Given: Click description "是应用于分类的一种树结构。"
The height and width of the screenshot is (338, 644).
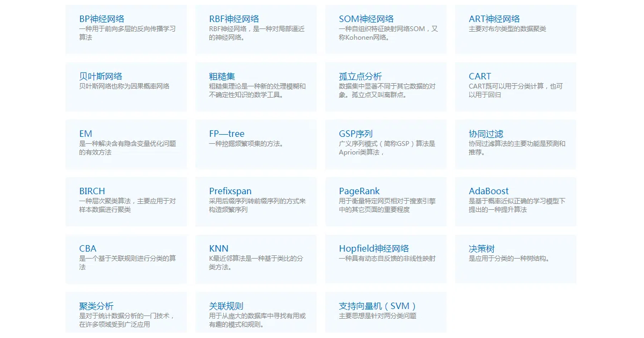Looking at the screenshot, I should (509, 259).
